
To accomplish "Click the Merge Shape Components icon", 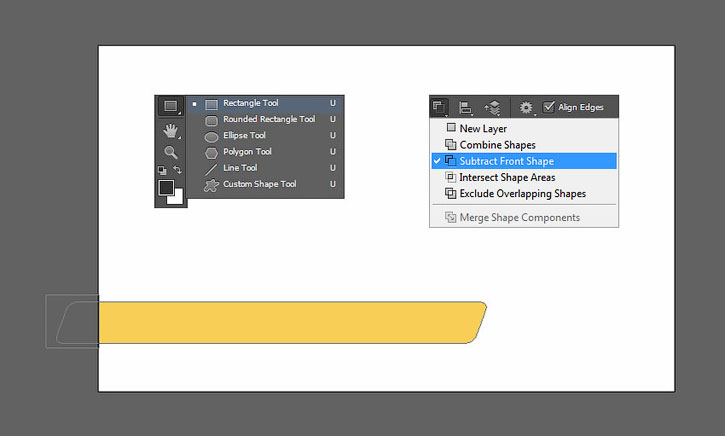I will click(x=450, y=217).
